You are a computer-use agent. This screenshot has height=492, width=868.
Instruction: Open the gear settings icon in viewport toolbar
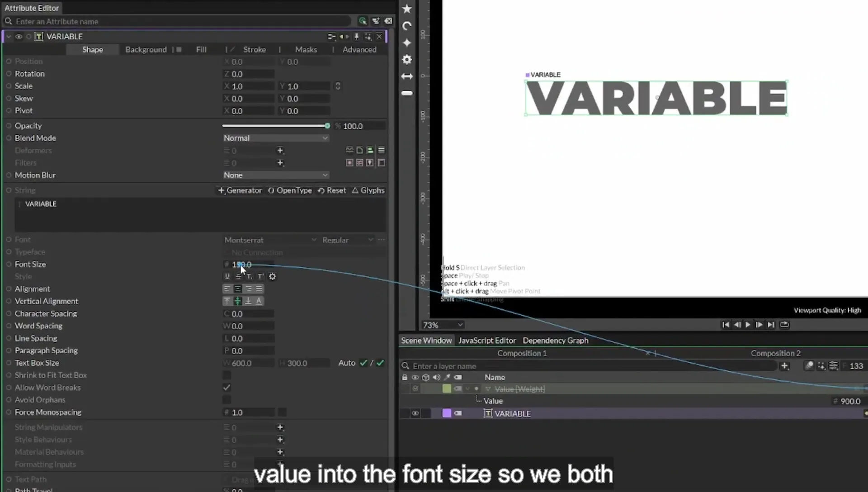(x=407, y=59)
